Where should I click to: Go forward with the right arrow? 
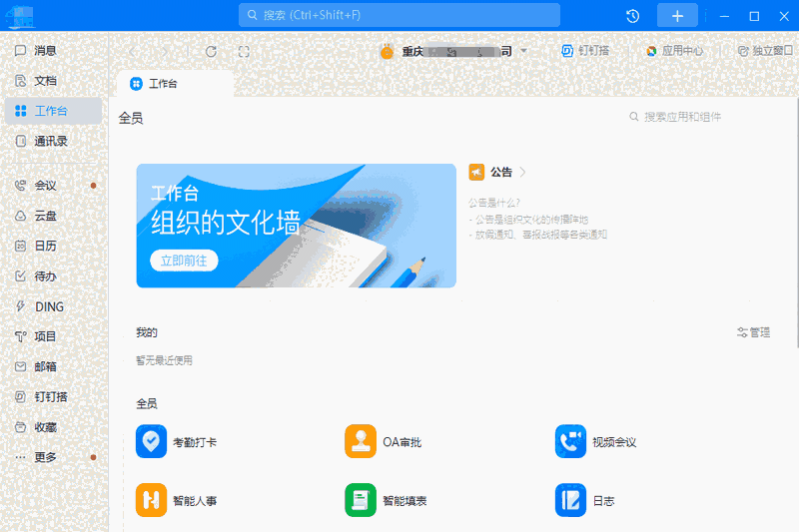(165, 52)
